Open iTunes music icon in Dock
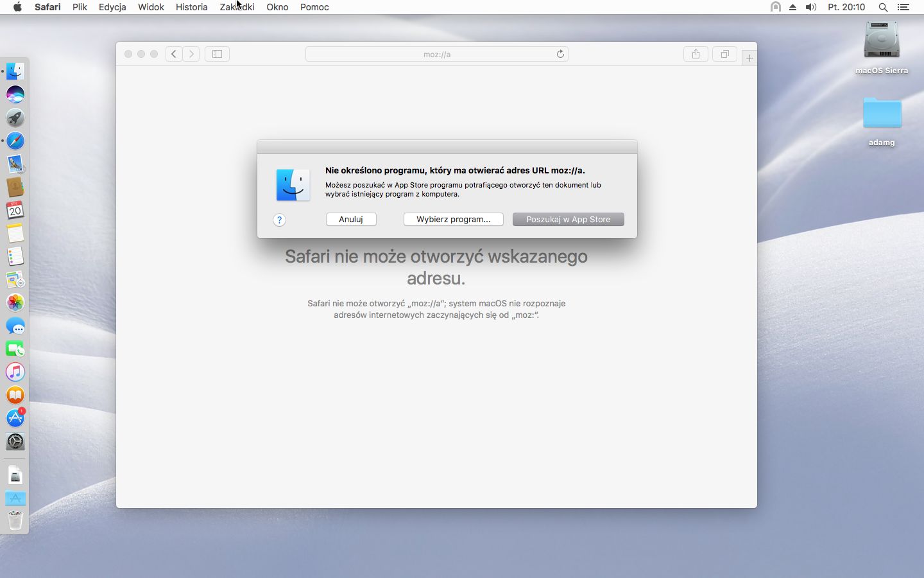 click(x=15, y=372)
